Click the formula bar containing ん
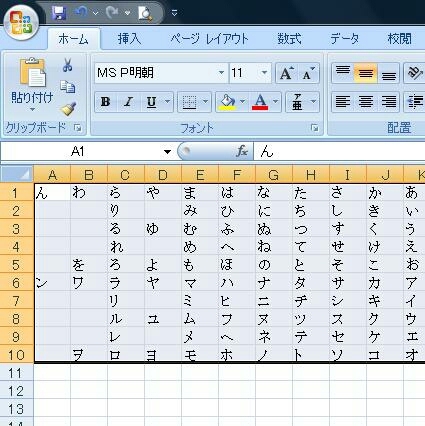Screen dimensions: 425x426 click(339, 152)
